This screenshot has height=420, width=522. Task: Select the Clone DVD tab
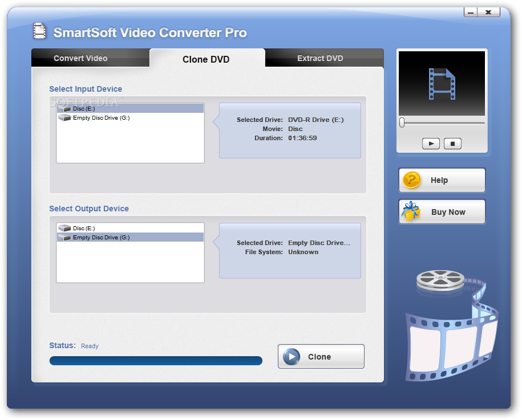(207, 59)
